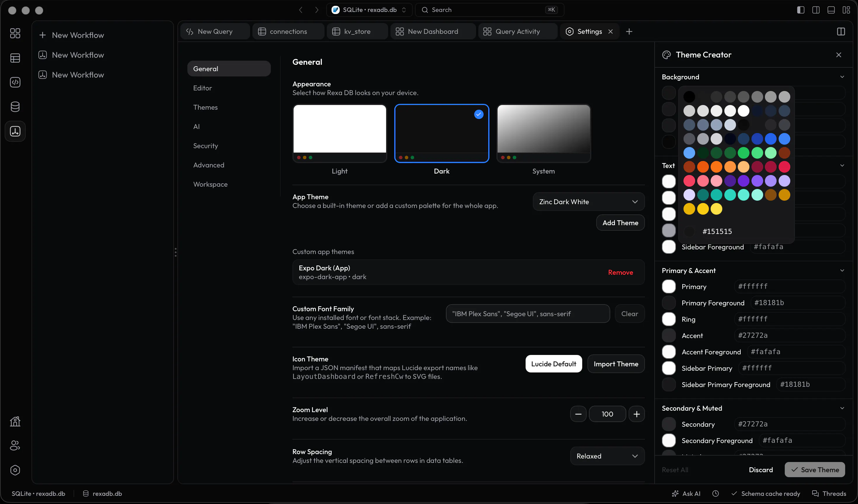This screenshot has height=504, width=858.
Task: Open Threads in status bar
Action: point(829,494)
